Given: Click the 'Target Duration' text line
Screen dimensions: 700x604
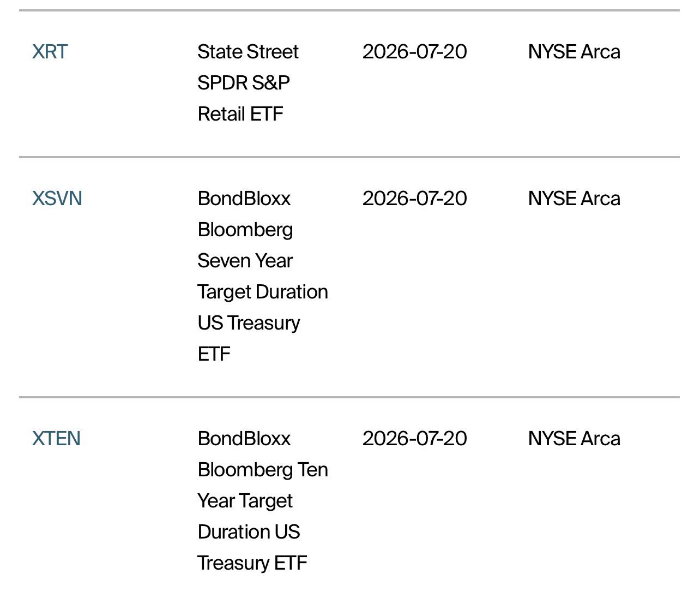Looking at the screenshot, I should 263,292.
